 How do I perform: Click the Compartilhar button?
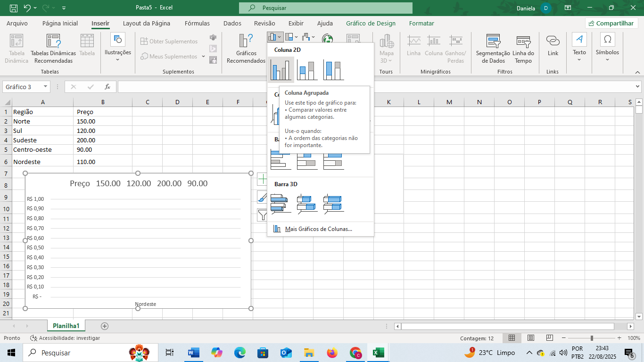(611, 23)
